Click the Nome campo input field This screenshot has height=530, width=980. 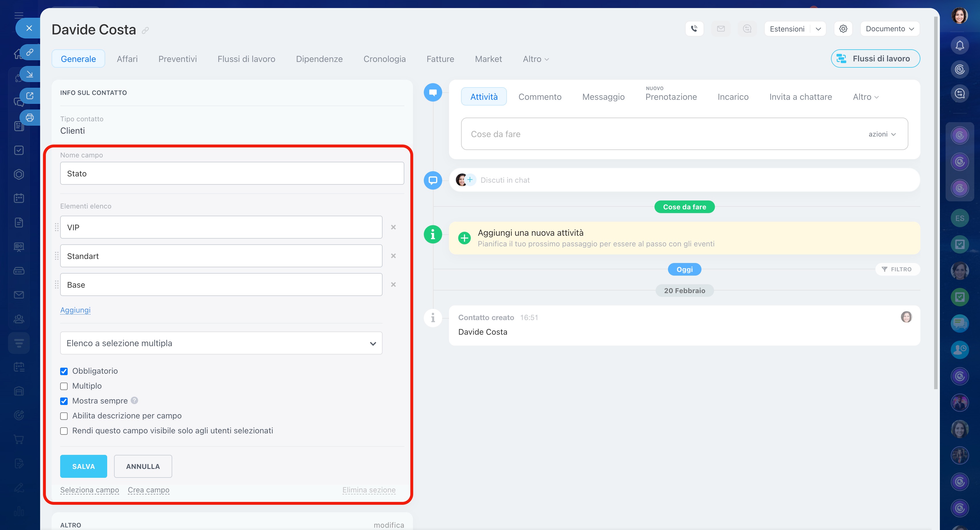pyautogui.click(x=232, y=174)
